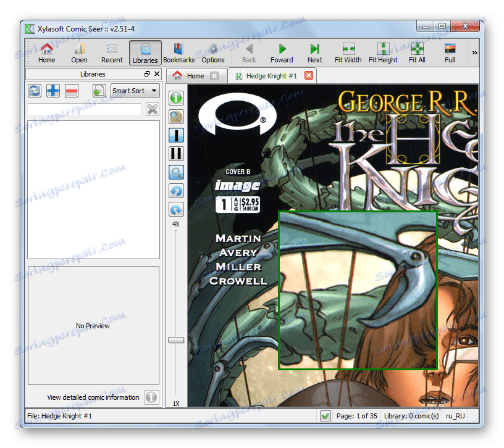Screen dimensions: 504x448
Task: Apply Fit Height view mode
Action: click(x=383, y=53)
